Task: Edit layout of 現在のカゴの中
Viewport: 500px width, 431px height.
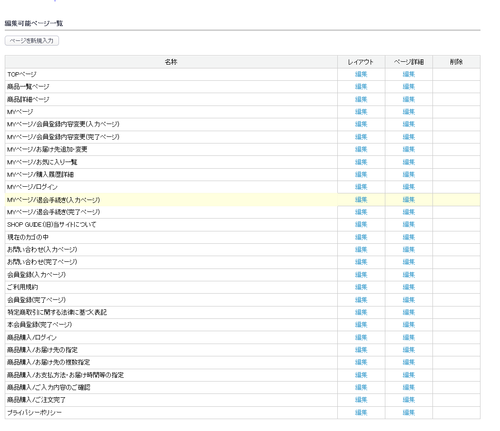Action: [361, 237]
